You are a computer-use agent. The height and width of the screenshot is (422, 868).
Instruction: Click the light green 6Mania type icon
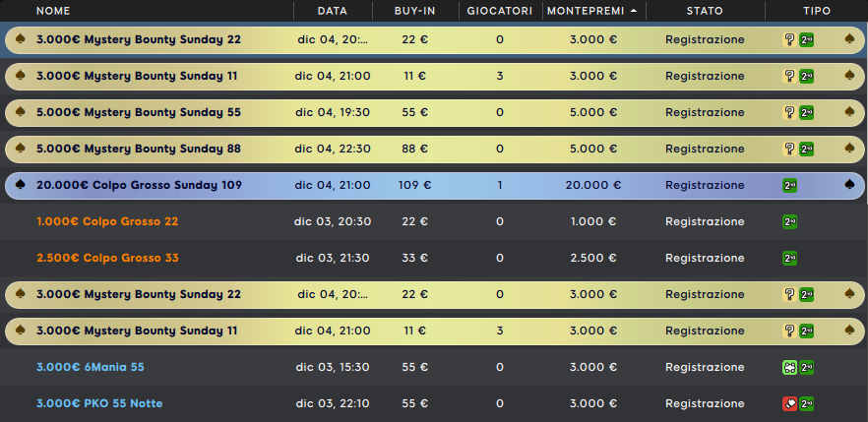coord(789,367)
